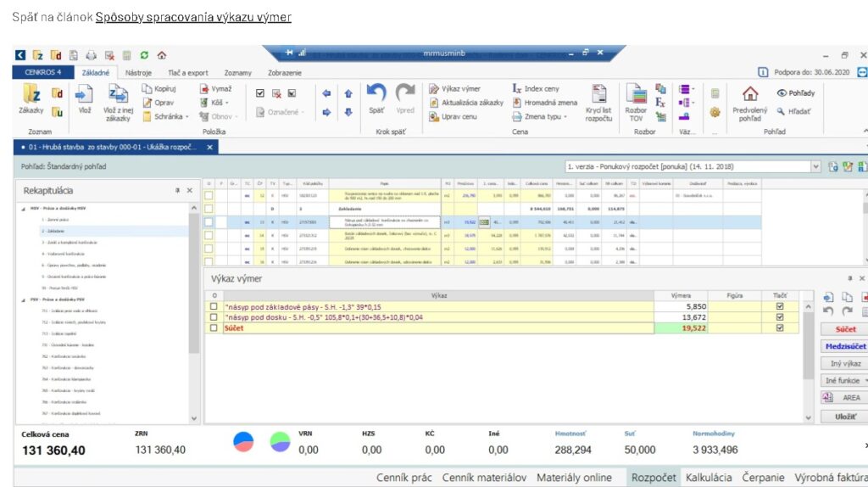
Task: Open the Nástroje ribbon tab
Action: click(138, 73)
